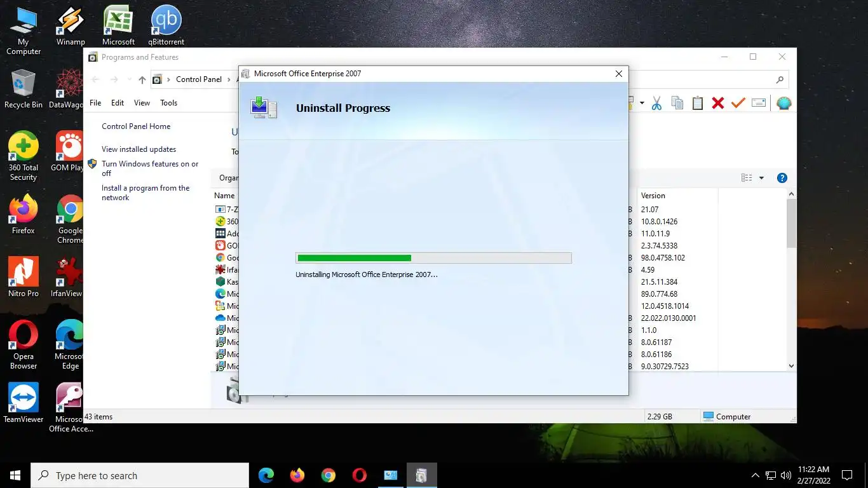
Task: Click View installed updates link
Action: (x=139, y=149)
